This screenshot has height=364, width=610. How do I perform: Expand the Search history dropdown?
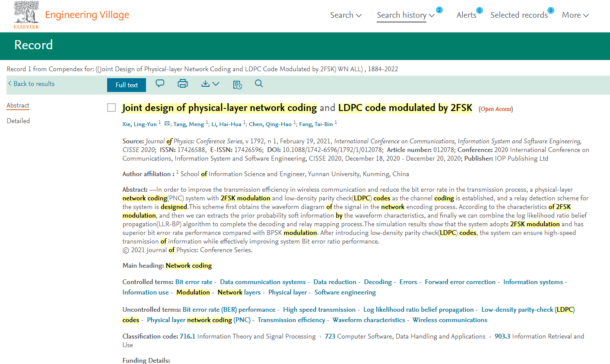pyautogui.click(x=406, y=15)
